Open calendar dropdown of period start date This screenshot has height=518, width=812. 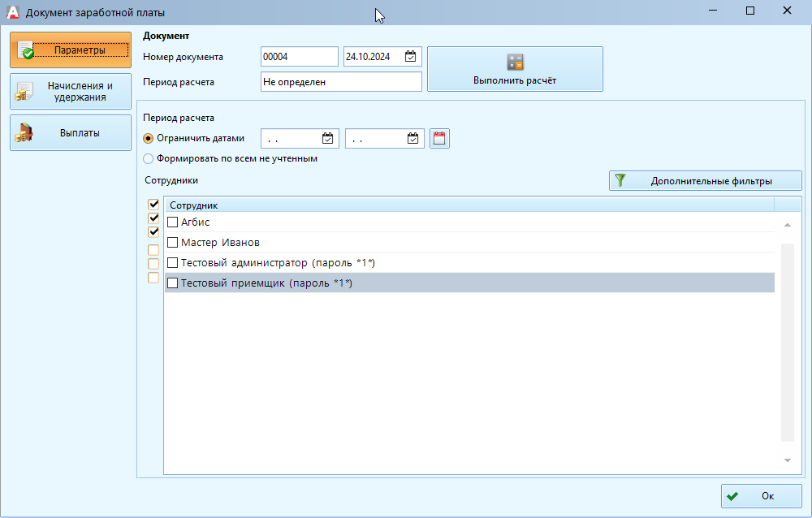[x=328, y=139]
